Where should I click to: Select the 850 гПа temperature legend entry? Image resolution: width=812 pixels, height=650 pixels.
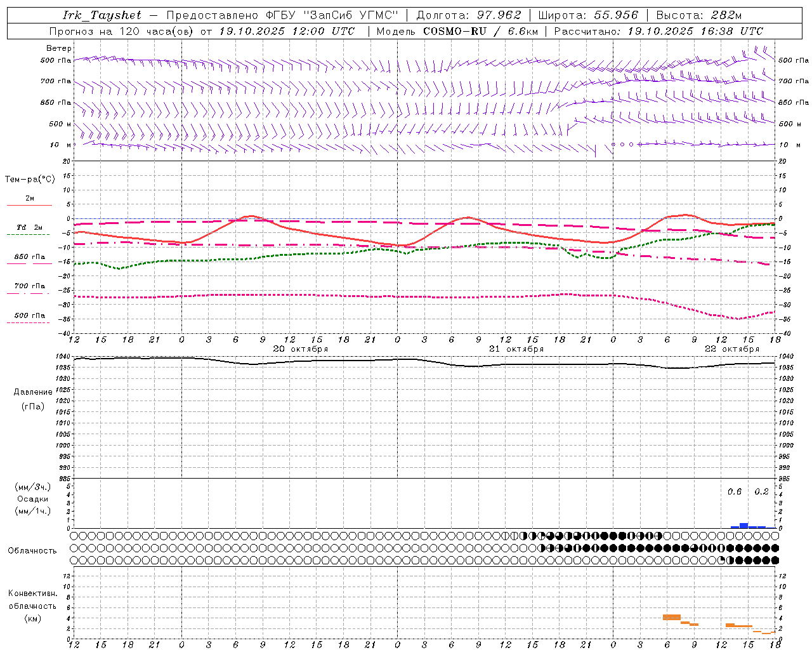pyautogui.click(x=30, y=257)
